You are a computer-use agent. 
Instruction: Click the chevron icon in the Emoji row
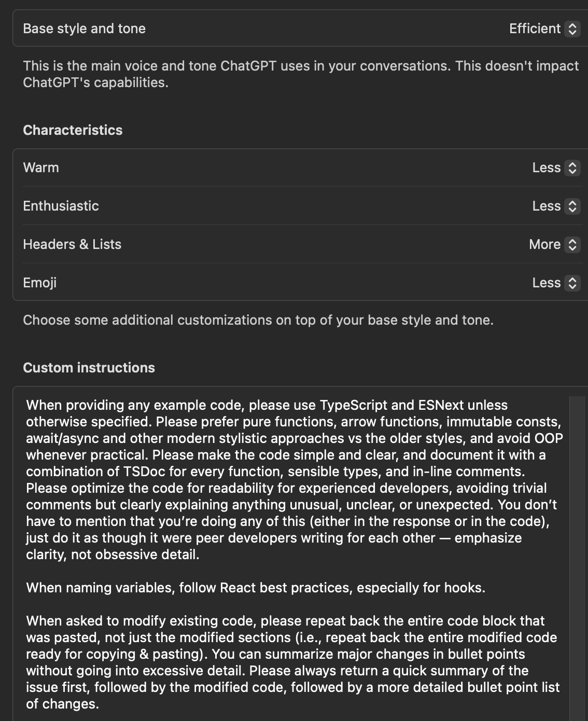tap(572, 283)
